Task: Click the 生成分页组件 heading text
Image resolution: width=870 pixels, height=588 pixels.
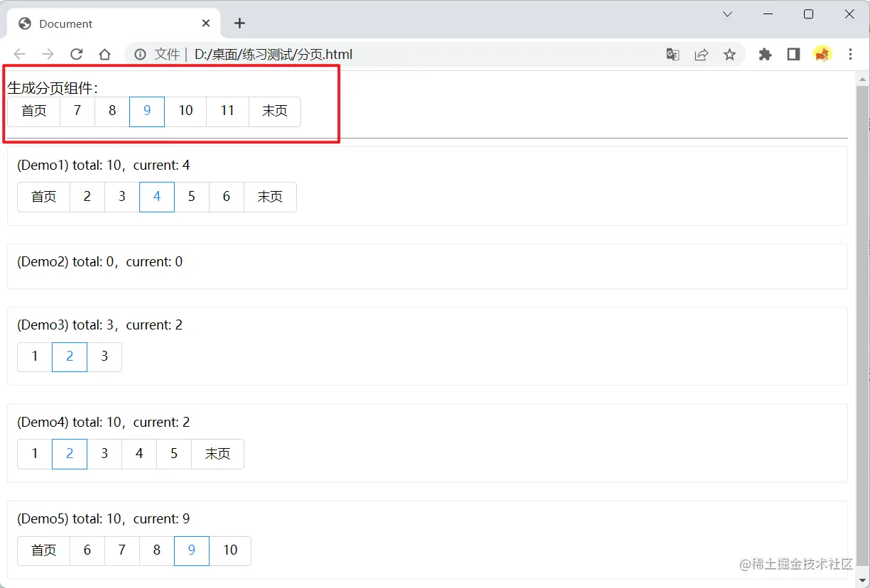Action: coord(53,88)
